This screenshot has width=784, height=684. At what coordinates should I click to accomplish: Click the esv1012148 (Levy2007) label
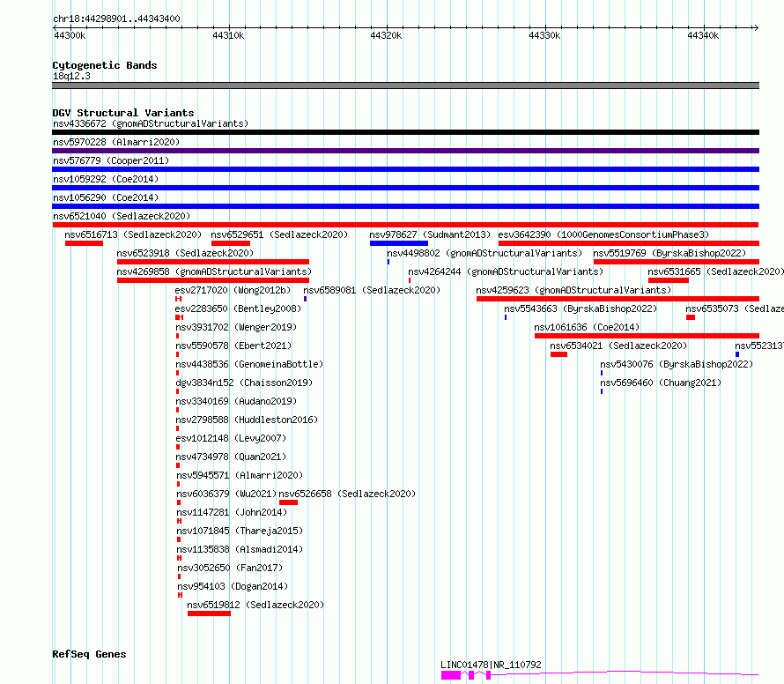(231, 438)
